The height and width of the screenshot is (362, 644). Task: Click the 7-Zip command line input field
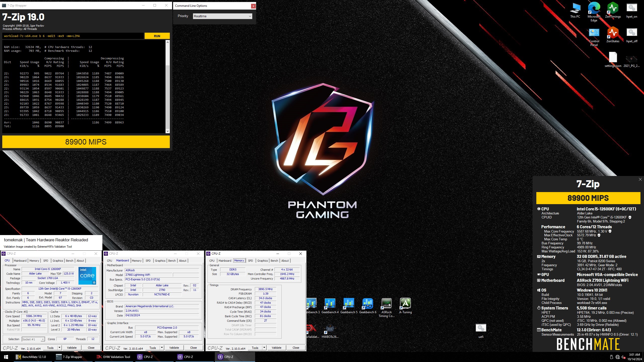click(x=73, y=36)
